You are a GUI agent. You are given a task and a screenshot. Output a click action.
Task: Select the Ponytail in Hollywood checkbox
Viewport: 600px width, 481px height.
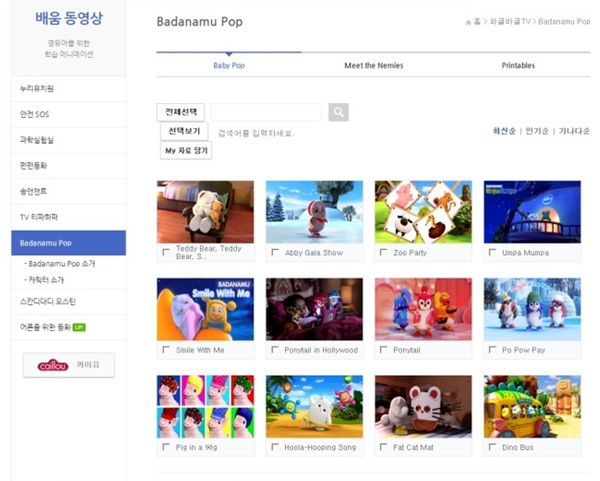click(x=275, y=349)
